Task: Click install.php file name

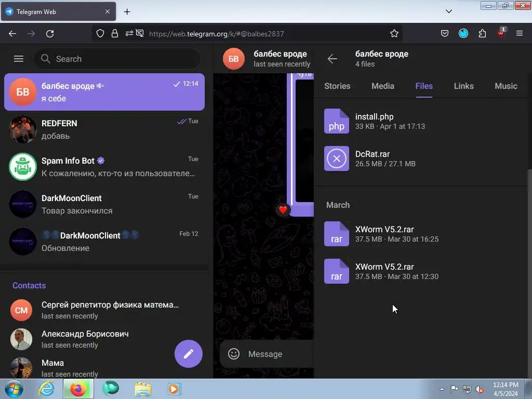Action: [x=374, y=116]
